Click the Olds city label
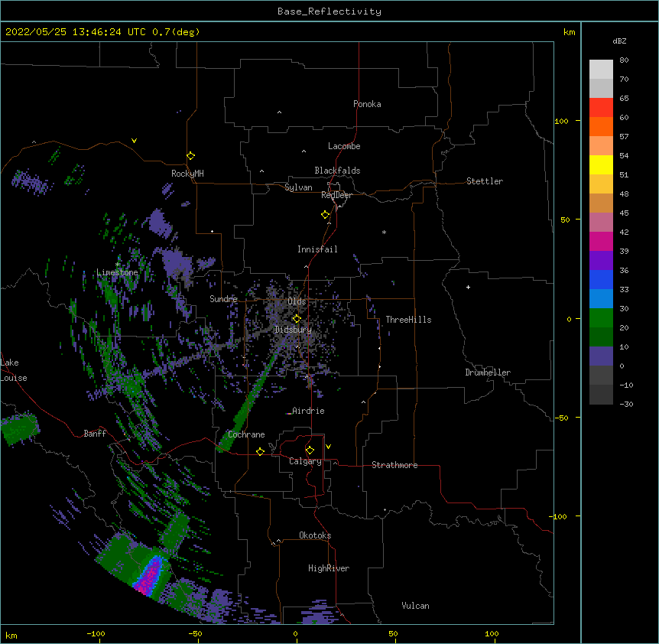 297,301
